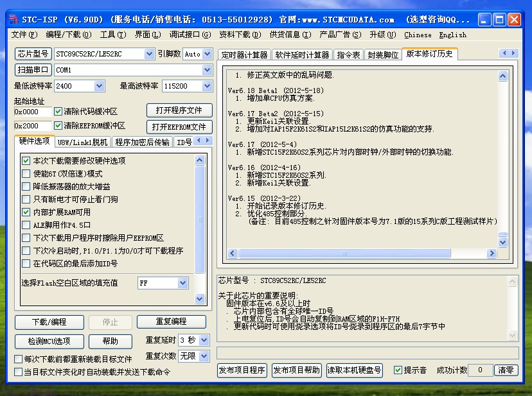Open 引脚数 Auto dropdown
532x396 pixels.
click(x=208, y=54)
